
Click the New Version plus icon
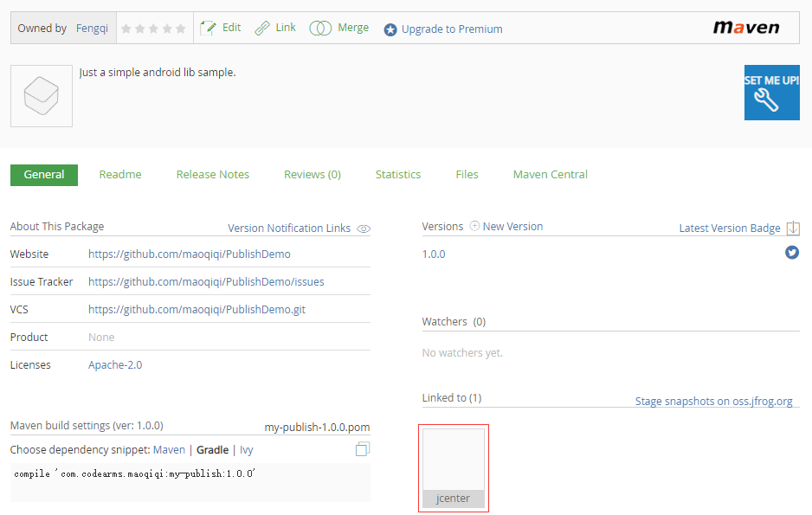coord(474,226)
